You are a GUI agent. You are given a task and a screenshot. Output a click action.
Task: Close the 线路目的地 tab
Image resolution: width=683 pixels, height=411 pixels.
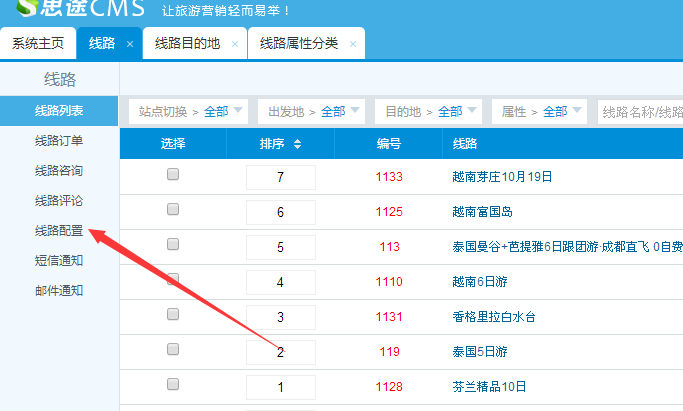tap(235, 44)
